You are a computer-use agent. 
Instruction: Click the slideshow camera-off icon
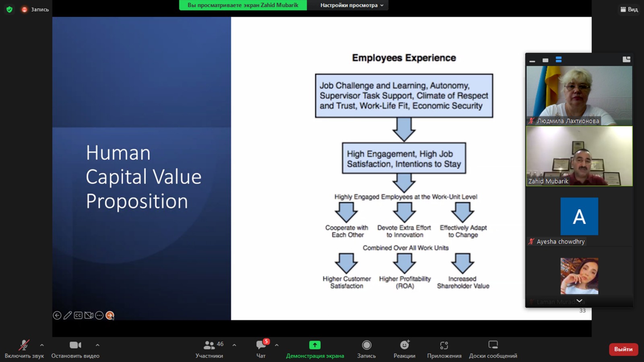[89, 315]
